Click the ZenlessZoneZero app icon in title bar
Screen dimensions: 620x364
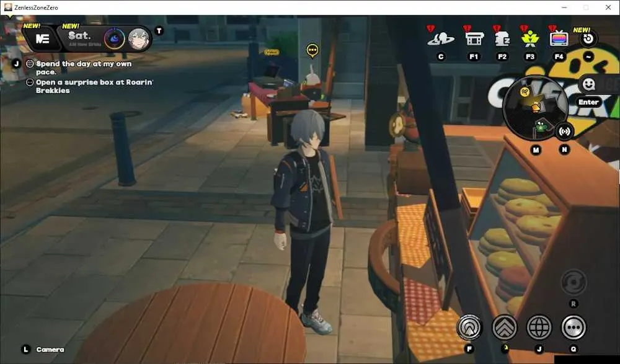7,7
